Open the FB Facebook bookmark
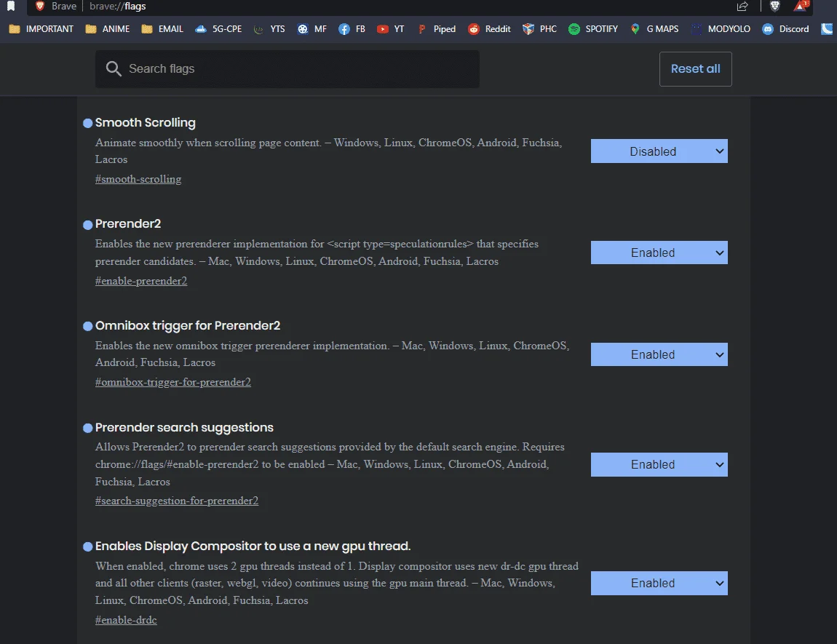This screenshot has height=644, width=837. click(352, 29)
